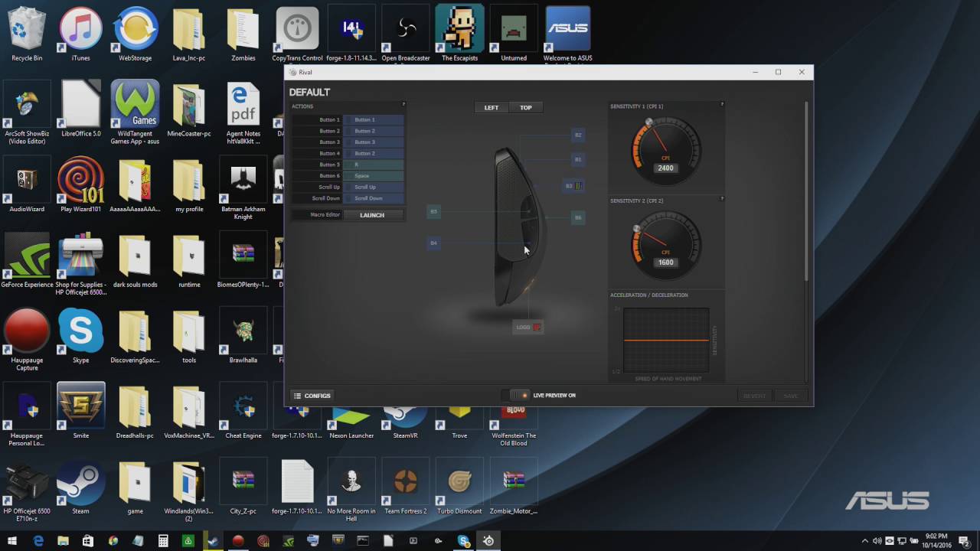The width and height of the screenshot is (980, 551).
Task: Open the B1 button label on mouse diagram
Action: [x=578, y=159]
